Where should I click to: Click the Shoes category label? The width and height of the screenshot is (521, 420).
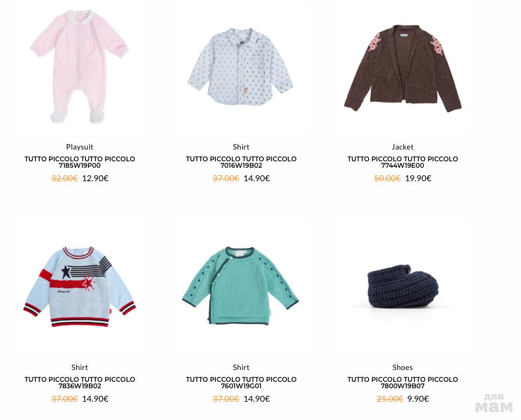coord(403,367)
